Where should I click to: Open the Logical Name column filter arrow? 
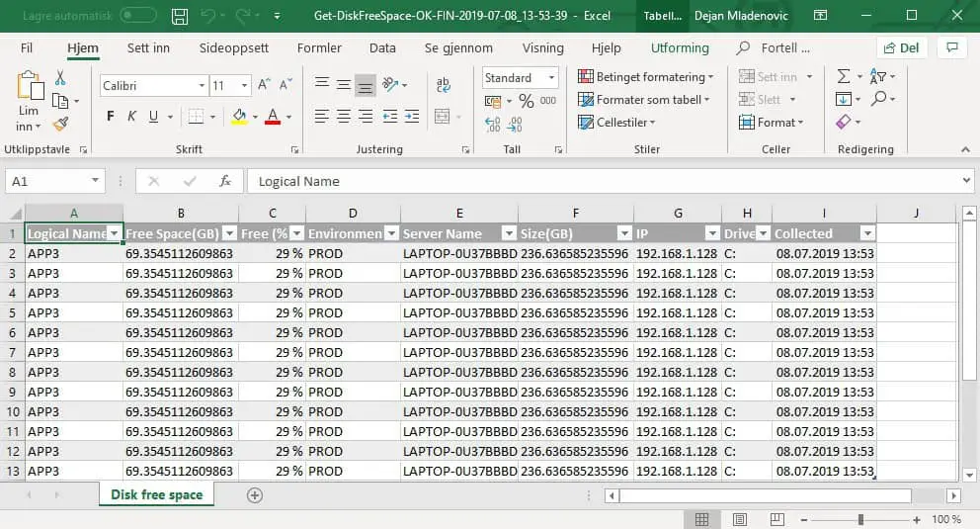pos(115,234)
